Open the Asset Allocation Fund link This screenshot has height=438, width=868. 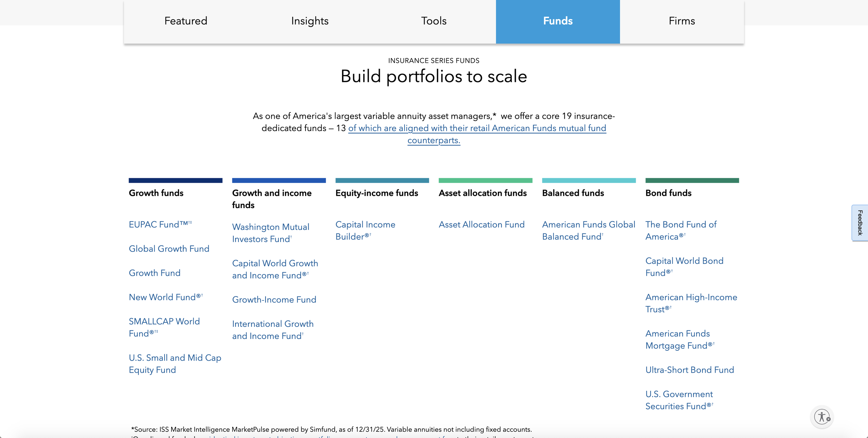(x=482, y=224)
